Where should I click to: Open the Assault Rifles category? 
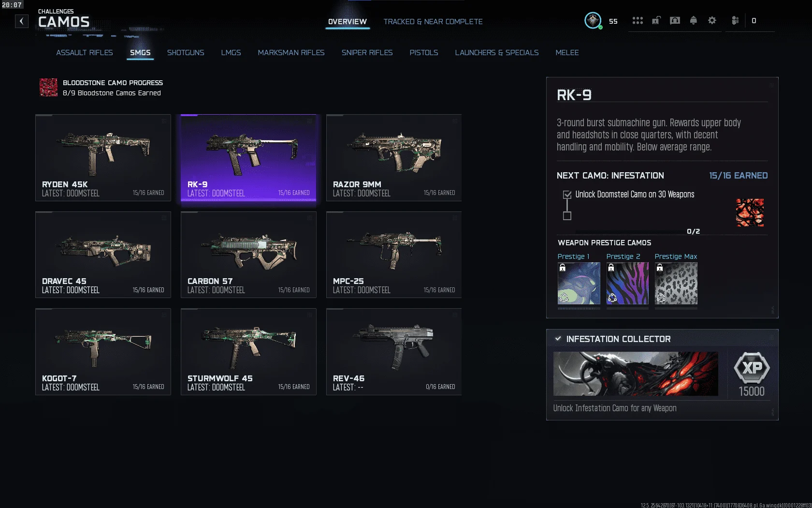(x=85, y=53)
